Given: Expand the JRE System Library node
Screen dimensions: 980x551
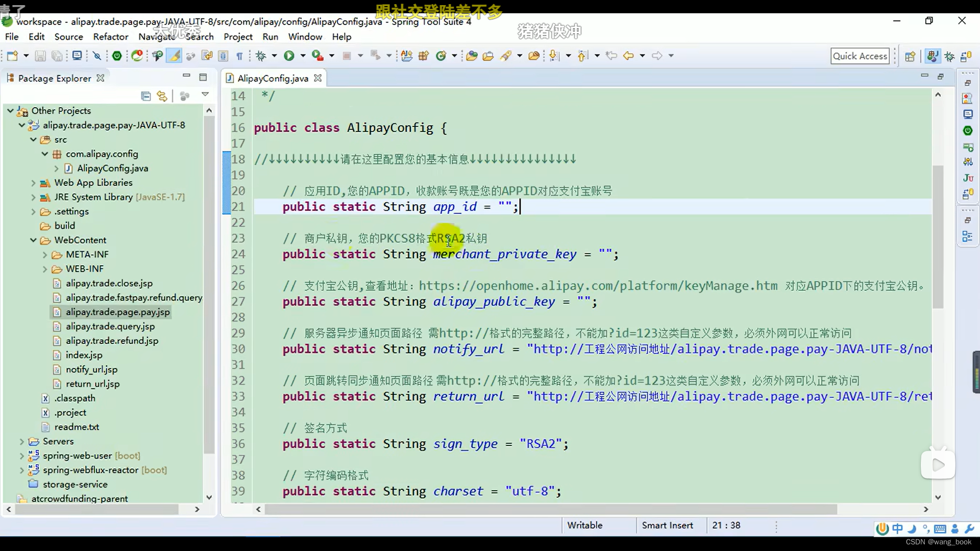Looking at the screenshot, I should pyautogui.click(x=33, y=197).
